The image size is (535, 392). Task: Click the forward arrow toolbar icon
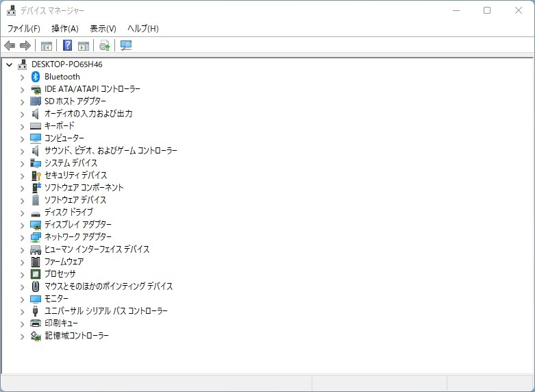click(x=25, y=45)
